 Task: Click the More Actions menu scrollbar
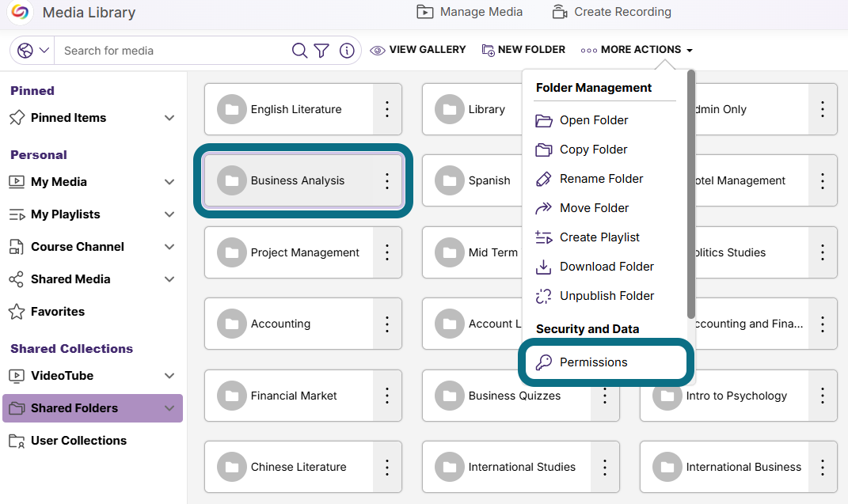click(690, 195)
